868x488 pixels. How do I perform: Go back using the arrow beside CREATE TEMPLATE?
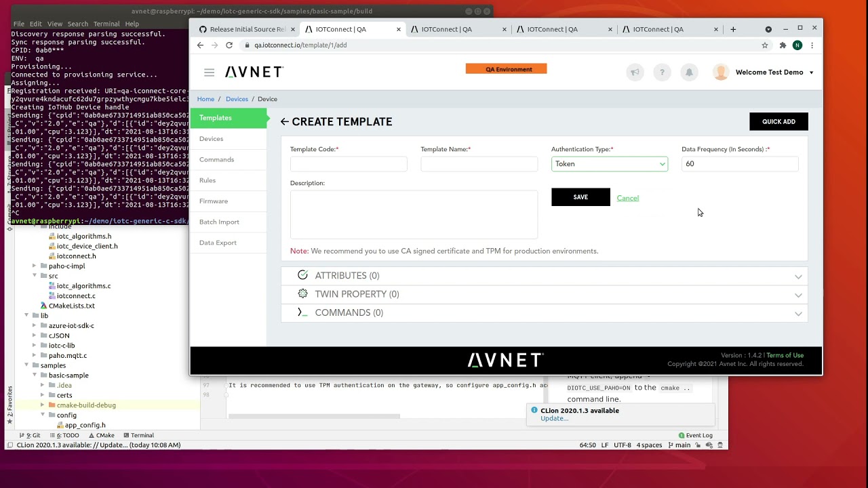[x=285, y=122]
